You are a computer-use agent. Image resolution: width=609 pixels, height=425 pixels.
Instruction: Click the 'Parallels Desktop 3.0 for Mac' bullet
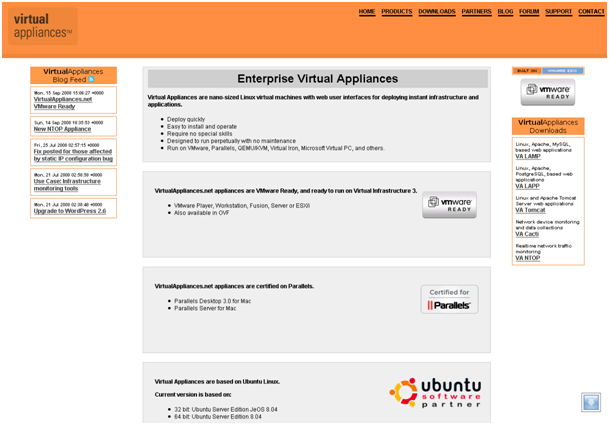(212, 301)
